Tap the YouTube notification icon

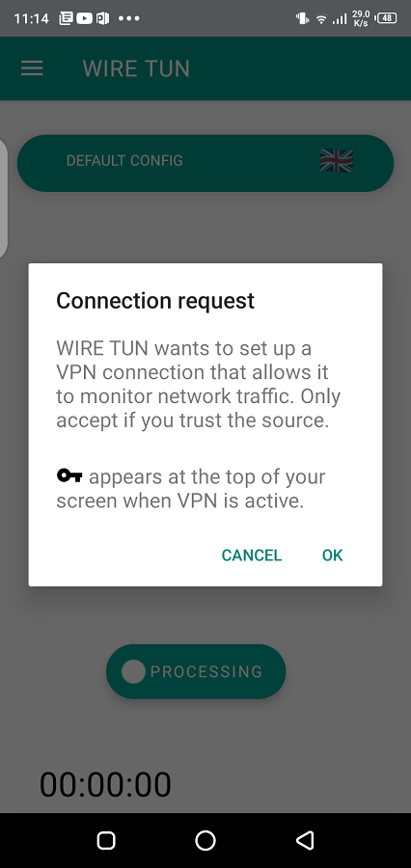84,18
